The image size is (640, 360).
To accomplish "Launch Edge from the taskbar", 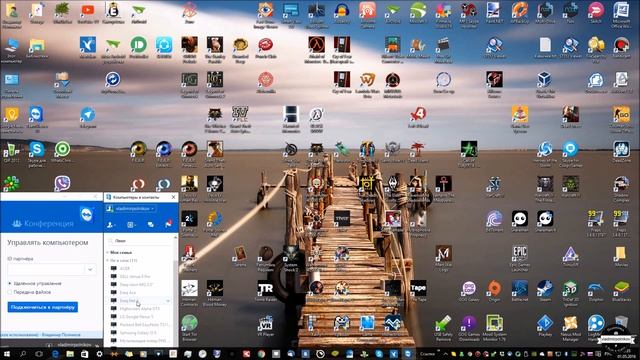I will tap(55, 354).
